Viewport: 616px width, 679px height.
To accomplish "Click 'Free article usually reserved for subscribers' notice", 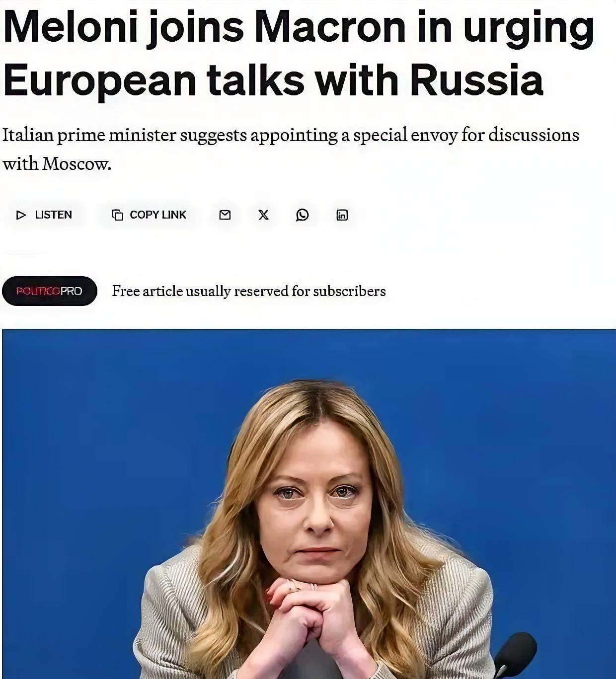I will tap(249, 291).
